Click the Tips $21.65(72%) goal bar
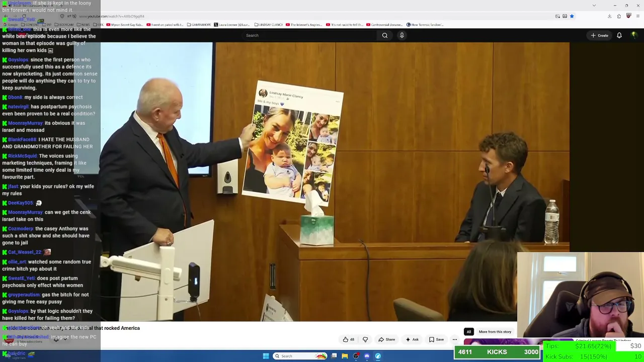The height and width of the screenshot is (362, 644). (593, 346)
